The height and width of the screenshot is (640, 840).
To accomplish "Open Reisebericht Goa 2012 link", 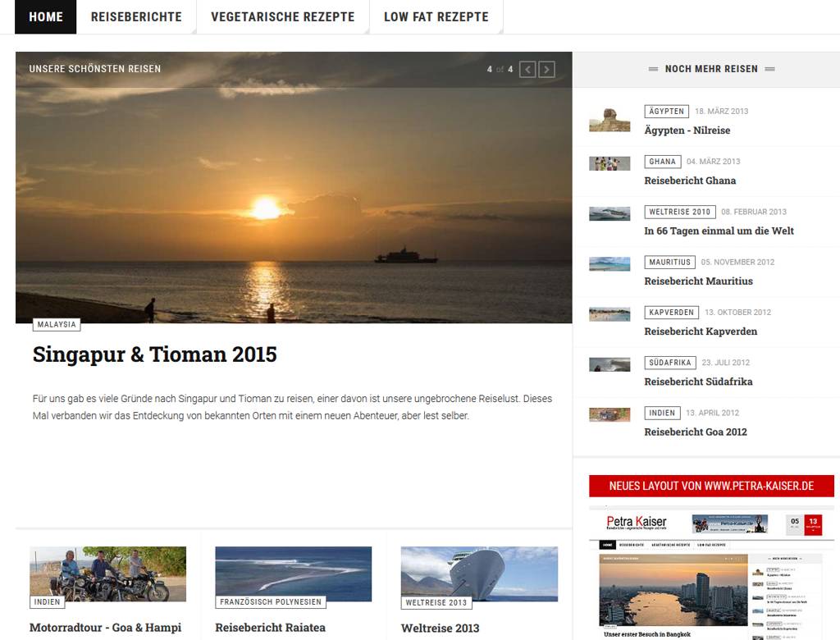I will [x=695, y=432].
